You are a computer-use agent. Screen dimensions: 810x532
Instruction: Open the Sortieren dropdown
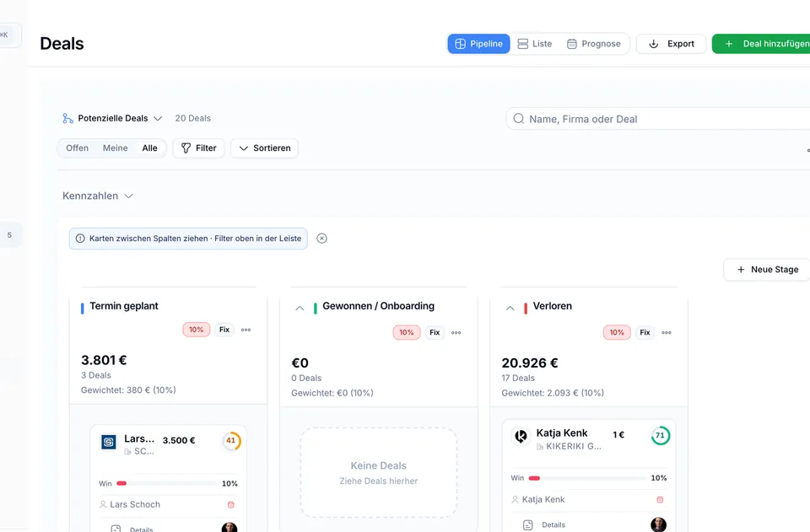tap(264, 148)
